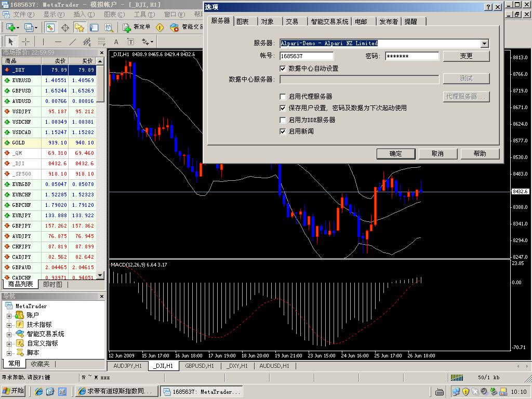
Task: Click the 开始 Start button
Action: [13, 391]
